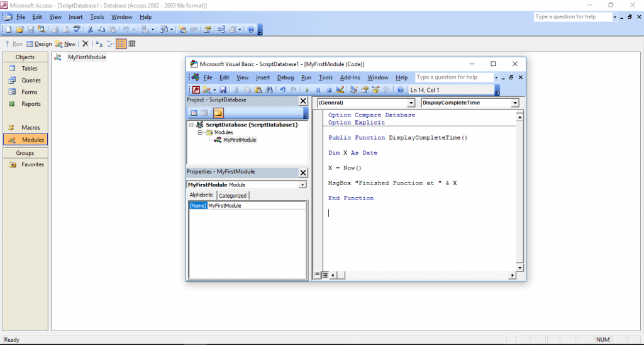The height and width of the screenshot is (345, 644).
Task: Switch to the Categorized properties tab
Action: coord(233,196)
